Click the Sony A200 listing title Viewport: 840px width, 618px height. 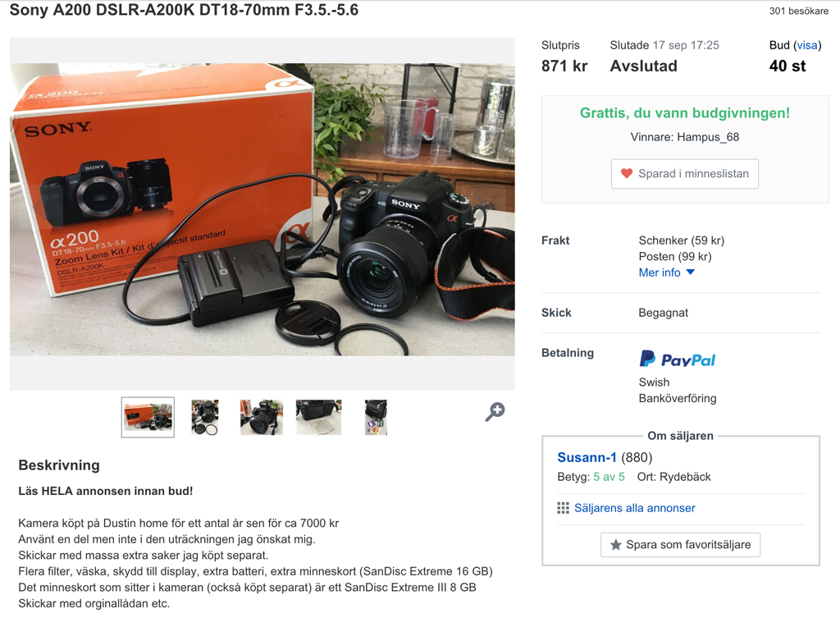[x=184, y=10]
